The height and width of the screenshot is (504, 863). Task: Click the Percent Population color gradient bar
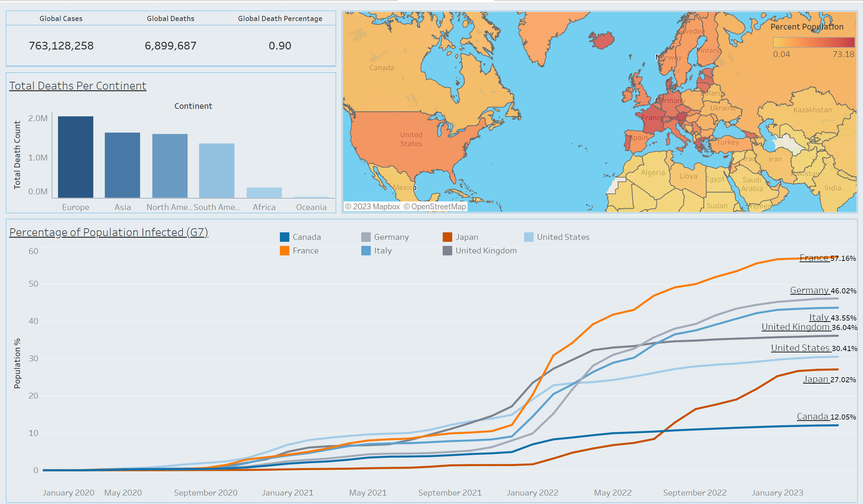click(814, 42)
